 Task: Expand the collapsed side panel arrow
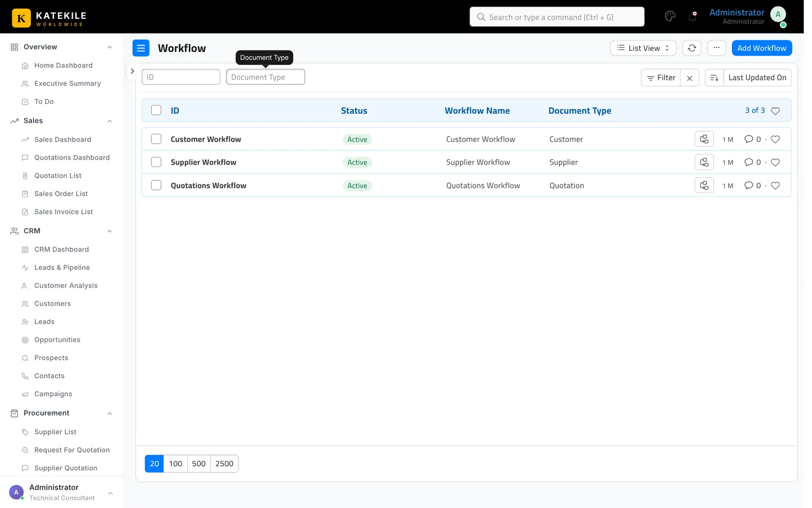tap(132, 71)
